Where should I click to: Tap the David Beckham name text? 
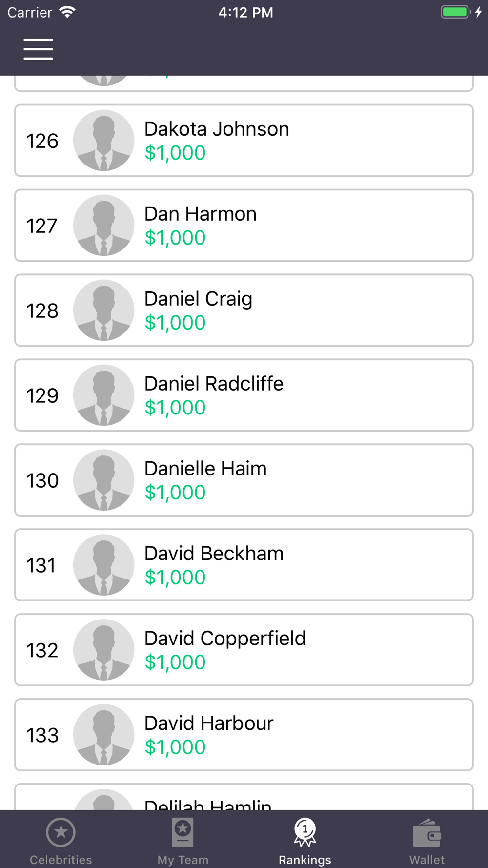214,554
